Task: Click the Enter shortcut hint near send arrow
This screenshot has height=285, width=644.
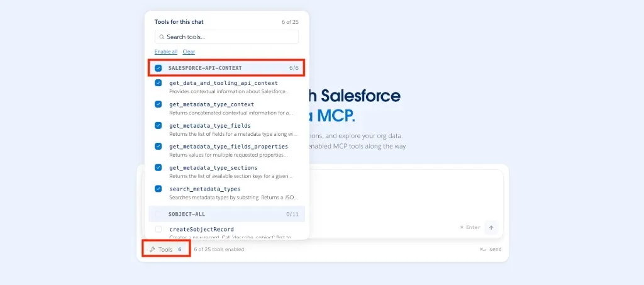Action: [x=470, y=228]
